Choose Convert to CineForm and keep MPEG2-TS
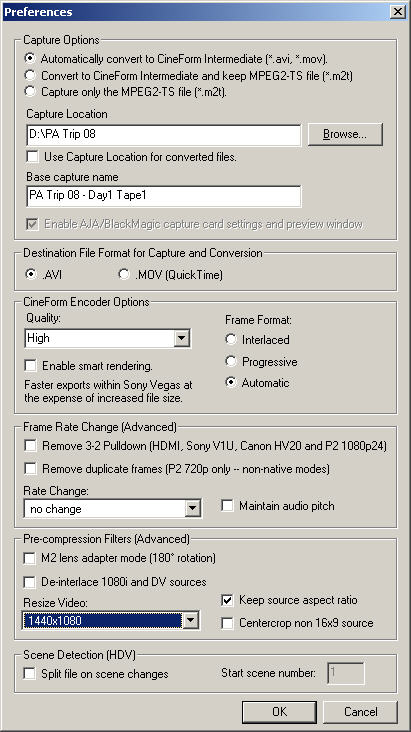This screenshot has width=411, height=732. click(x=30, y=75)
